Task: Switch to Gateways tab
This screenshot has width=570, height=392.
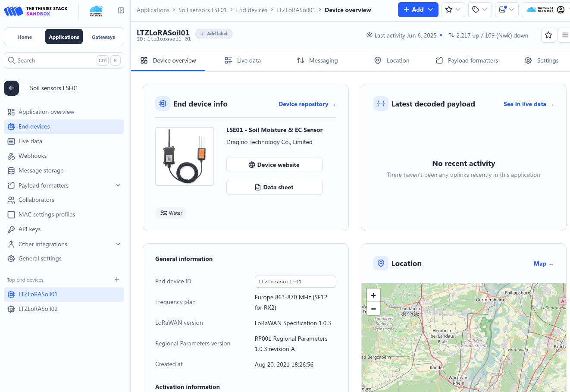Action: [x=103, y=37]
